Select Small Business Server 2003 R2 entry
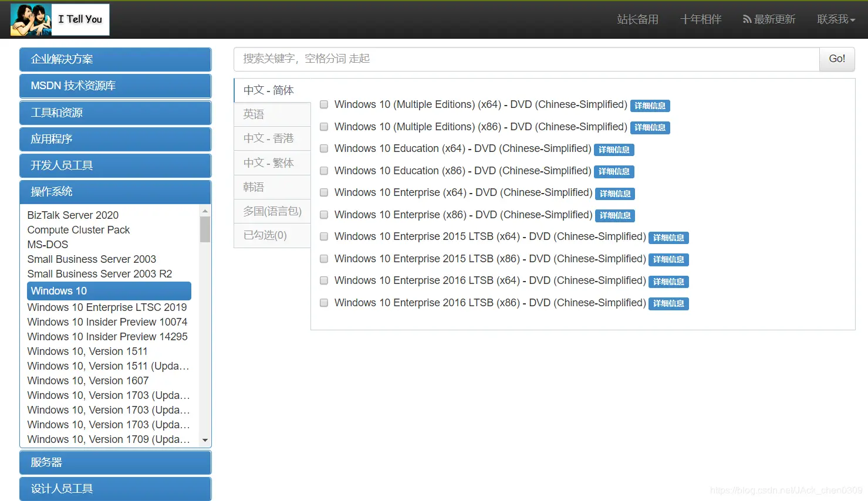 coord(100,274)
